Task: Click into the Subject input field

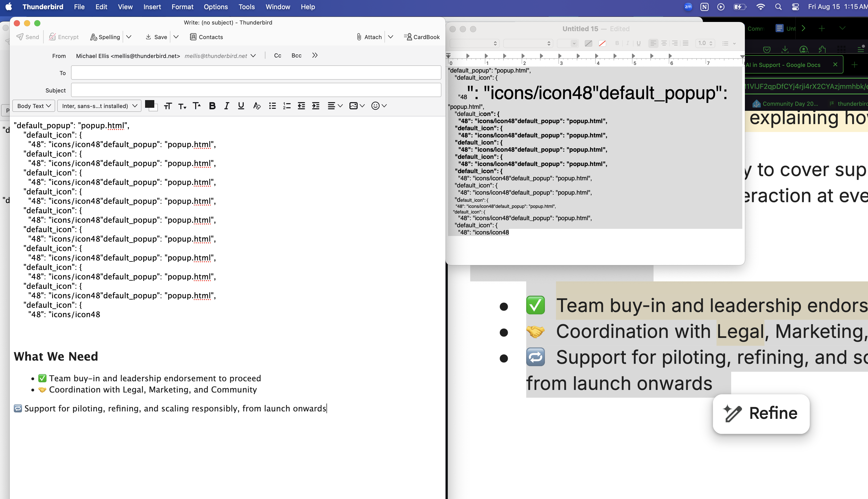Action: click(256, 90)
